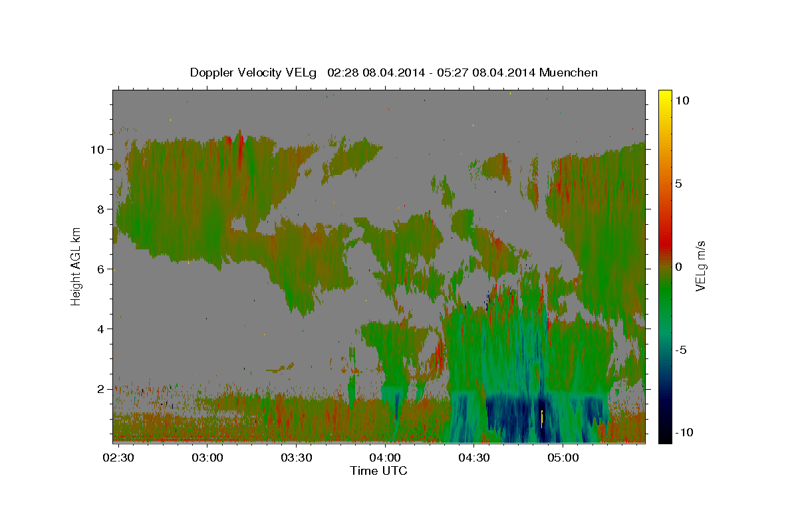Image resolution: width=798 pixels, height=532 pixels.
Task: Click the location name 'Muenchen' in title
Action: (x=569, y=72)
